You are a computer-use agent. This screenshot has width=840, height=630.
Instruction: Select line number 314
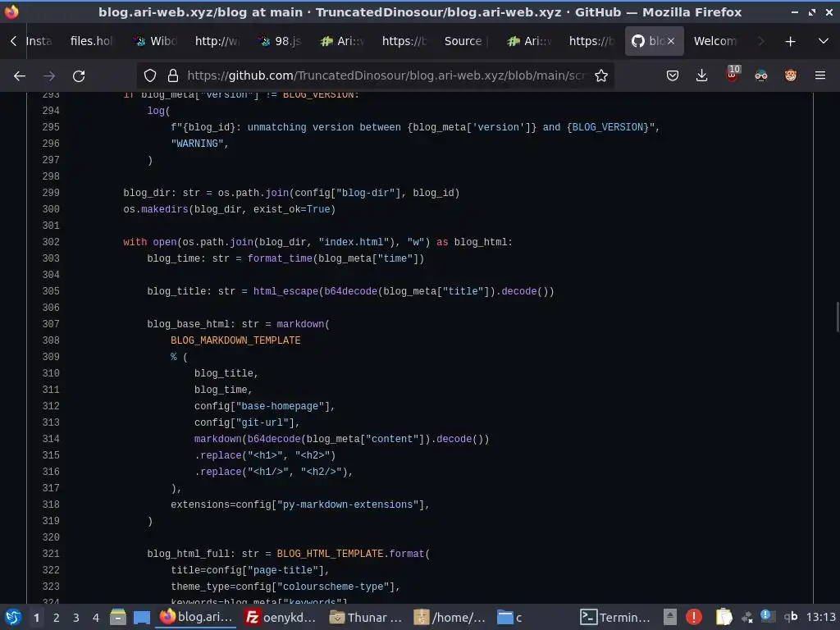pos(51,439)
